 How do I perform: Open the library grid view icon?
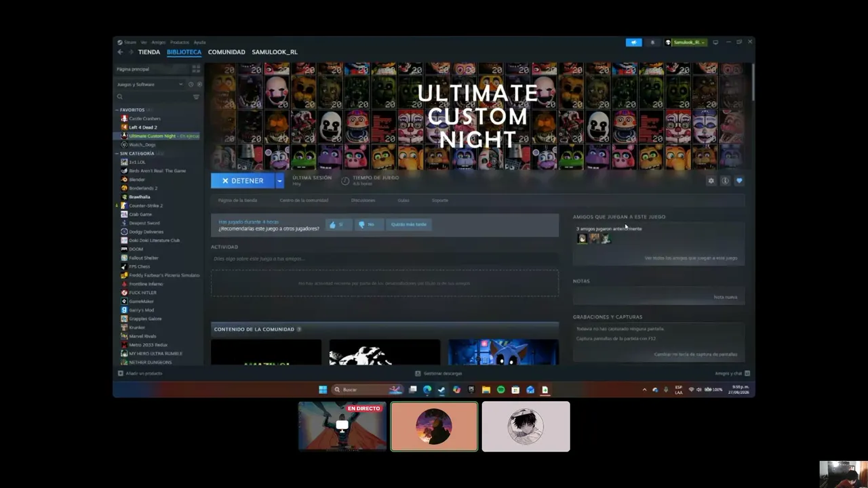[196, 69]
